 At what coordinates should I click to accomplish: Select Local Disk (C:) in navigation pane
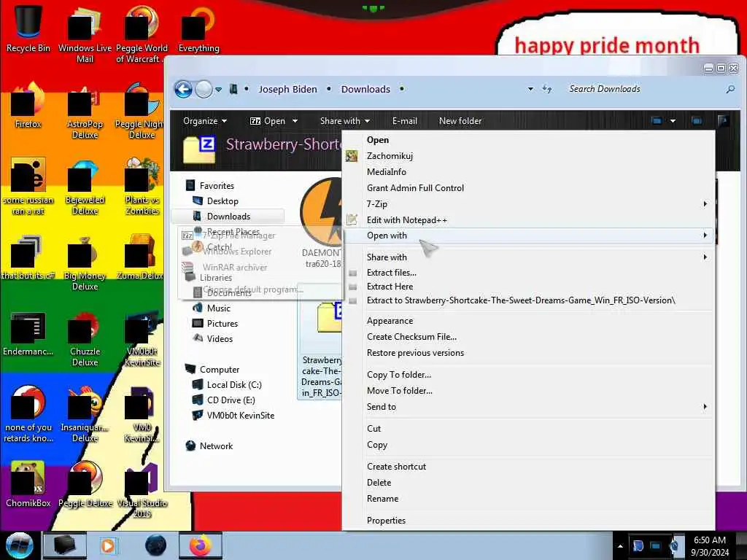[x=234, y=385]
